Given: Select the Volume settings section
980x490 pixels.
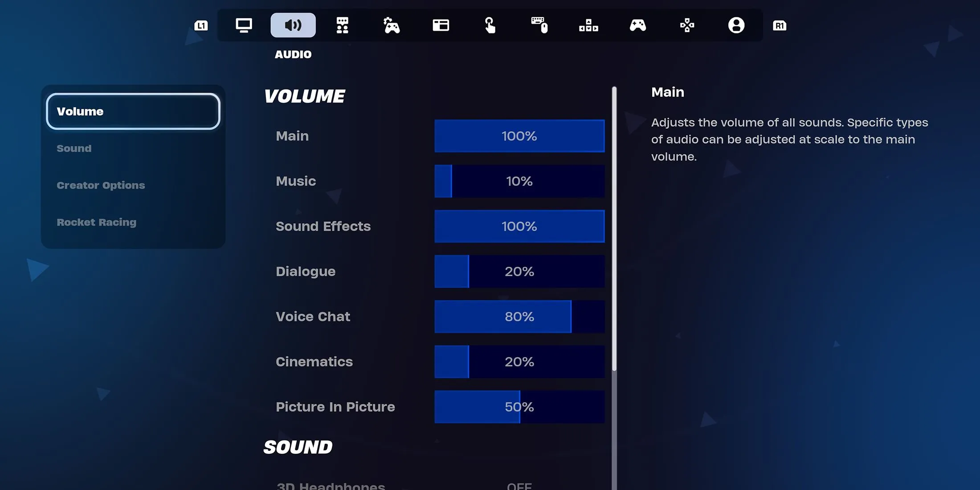Looking at the screenshot, I should tap(133, 110).
